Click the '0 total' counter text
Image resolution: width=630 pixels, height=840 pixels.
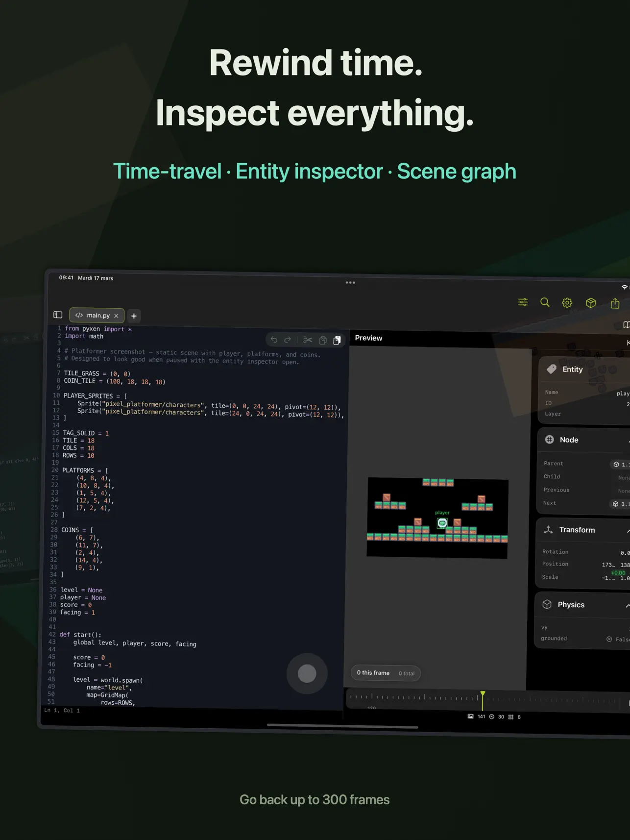[x=407, y=673]
